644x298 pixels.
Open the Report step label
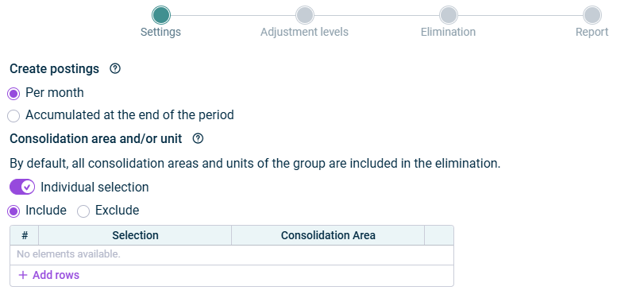(x=592, y=32)
